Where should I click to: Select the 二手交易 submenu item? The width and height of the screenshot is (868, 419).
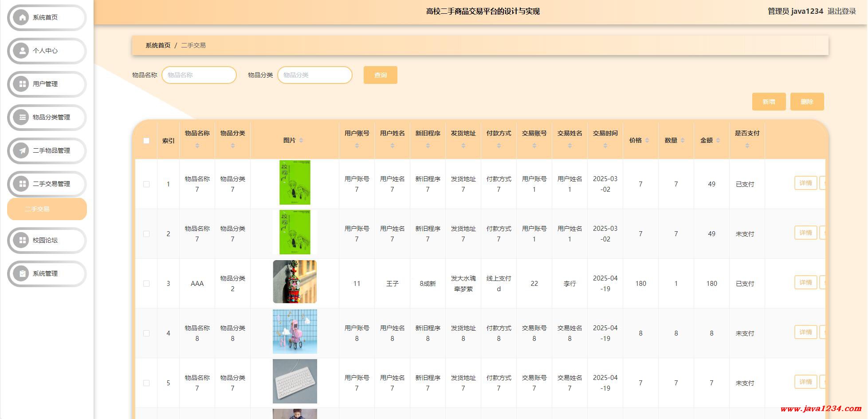click(47, 209)
